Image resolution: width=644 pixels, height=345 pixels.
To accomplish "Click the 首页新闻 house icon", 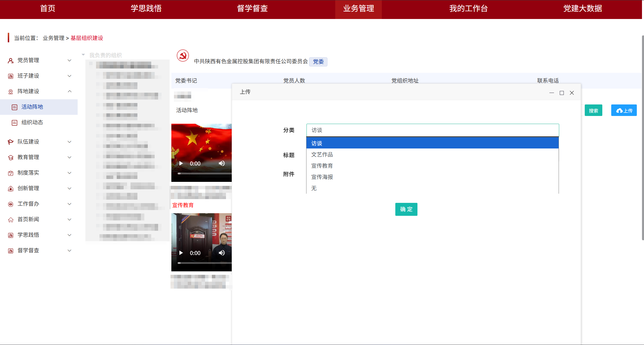I will click(x=11, y=220).
